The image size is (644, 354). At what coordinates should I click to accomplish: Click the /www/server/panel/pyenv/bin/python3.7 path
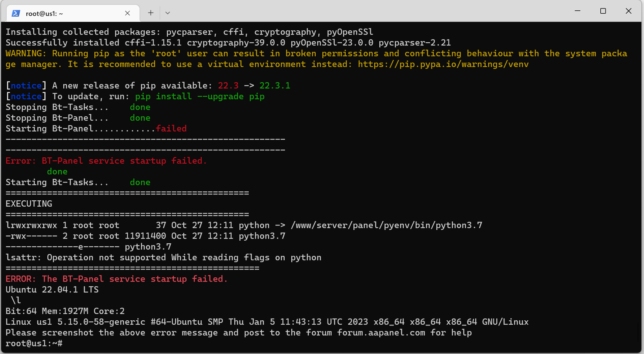[x=386, y=226]
